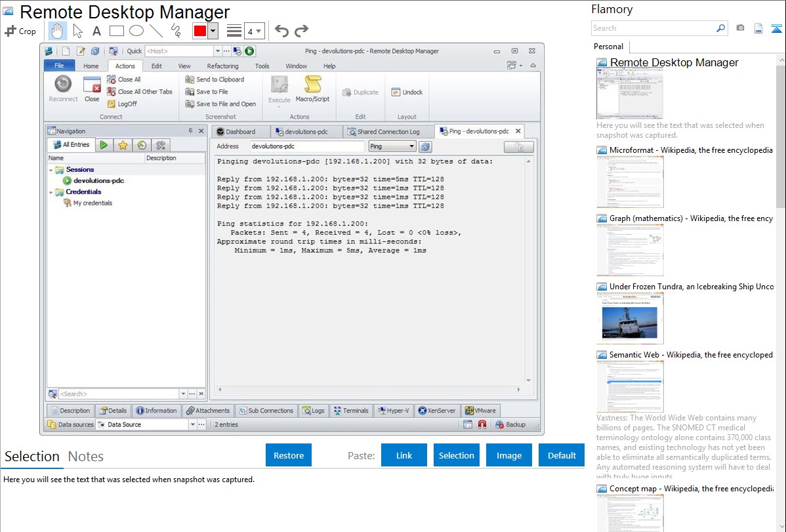786x532 pixels.
Task: Click the recent entries clock icon
Action: tap(142, 145)
